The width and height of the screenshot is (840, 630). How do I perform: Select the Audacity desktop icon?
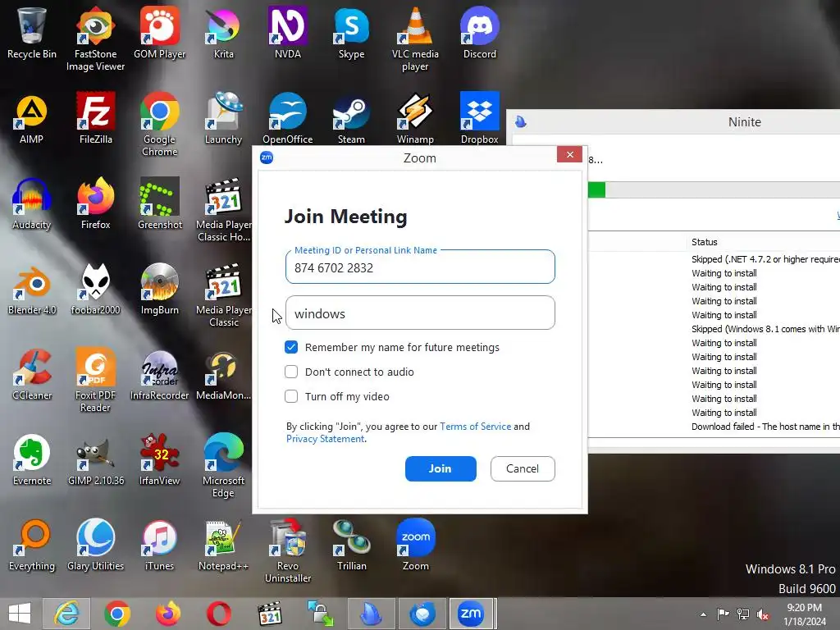(x=32, y=203)
